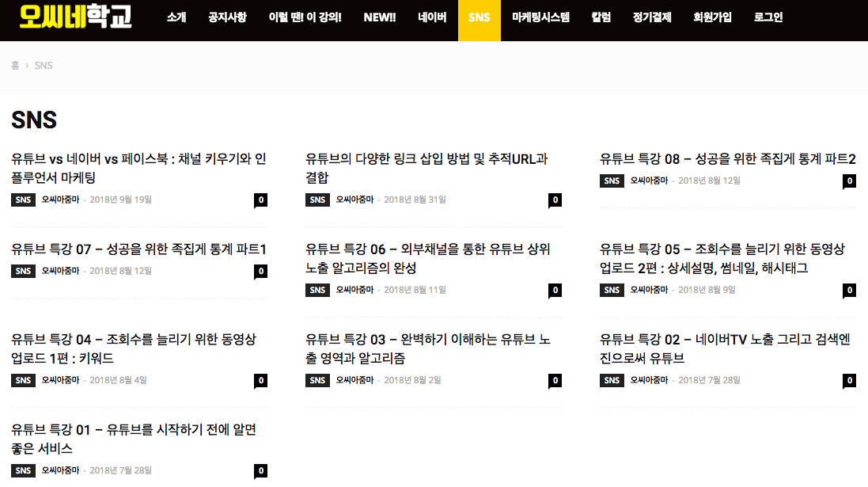Click author 오씨아줌마 on 특강 02 post
868x487 pixels.
[649, 380]
